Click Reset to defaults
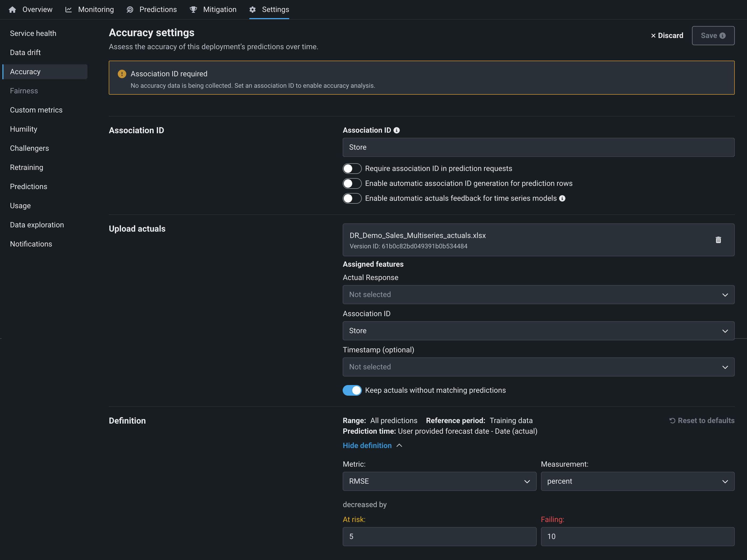 [702, 420]
